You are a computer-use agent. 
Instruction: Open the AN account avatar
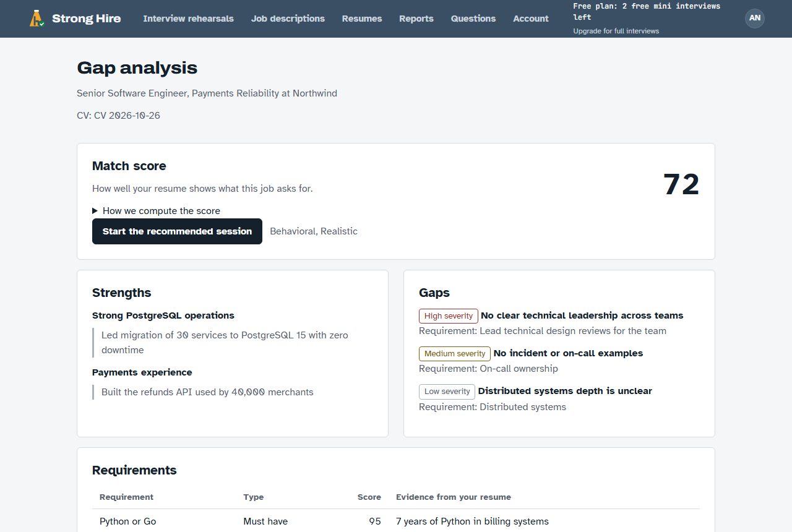click(755, 19)
